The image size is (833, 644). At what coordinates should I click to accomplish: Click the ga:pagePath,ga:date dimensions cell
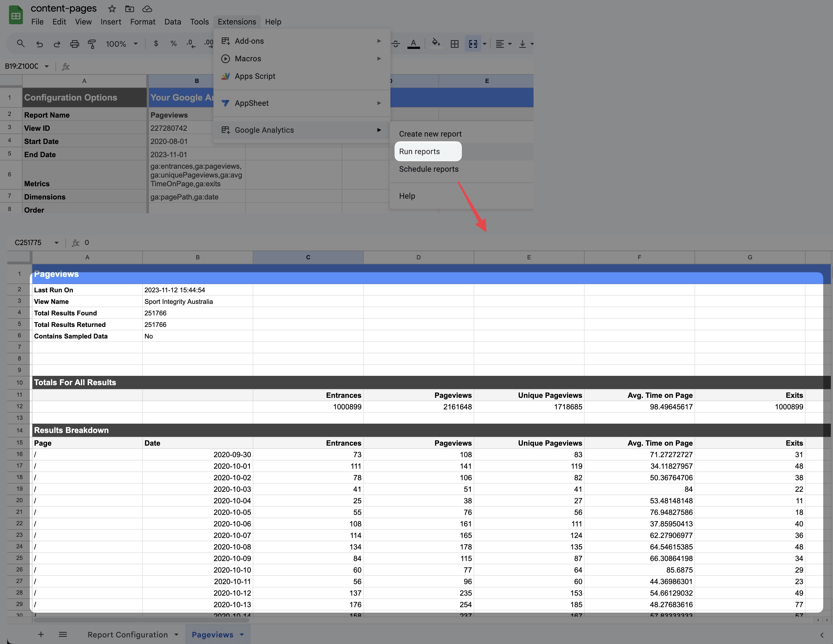pyautogui.click(x=197, y=197)
